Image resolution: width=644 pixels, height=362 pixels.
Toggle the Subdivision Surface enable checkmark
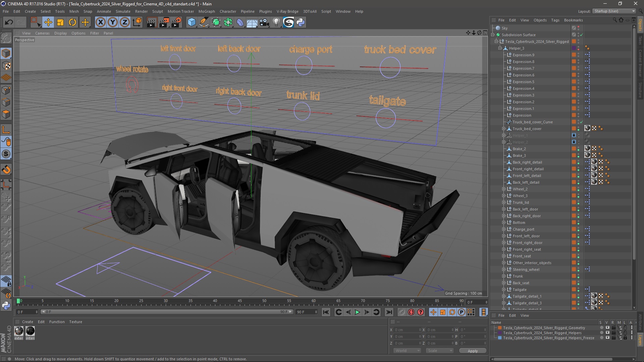point(582,35)
